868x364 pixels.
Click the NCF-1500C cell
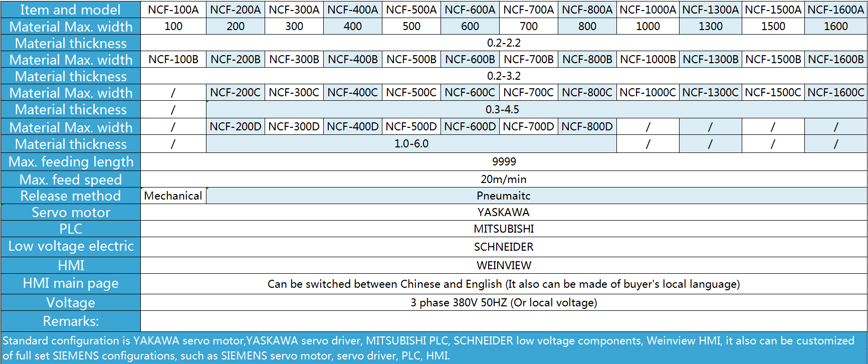tap(773, 92)
